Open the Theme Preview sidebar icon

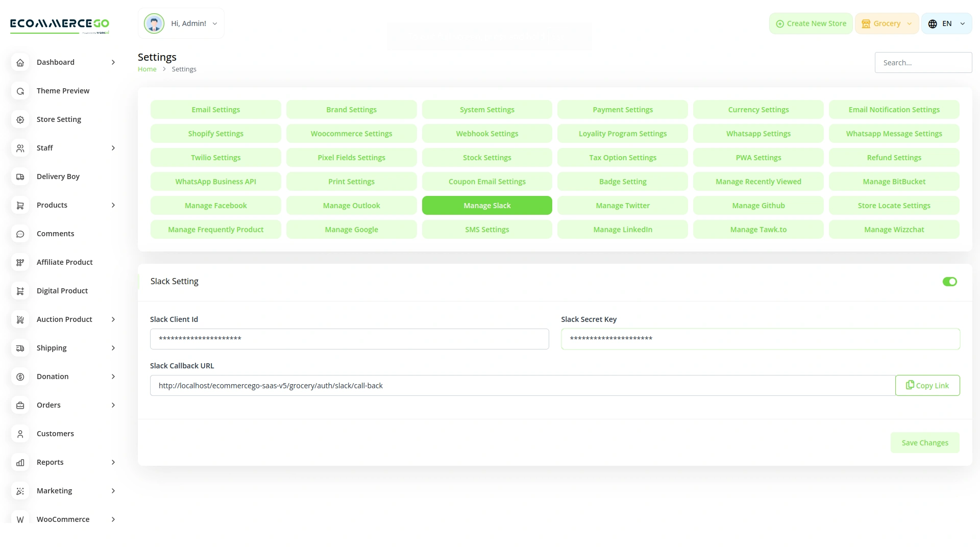[x=20, y=91]
